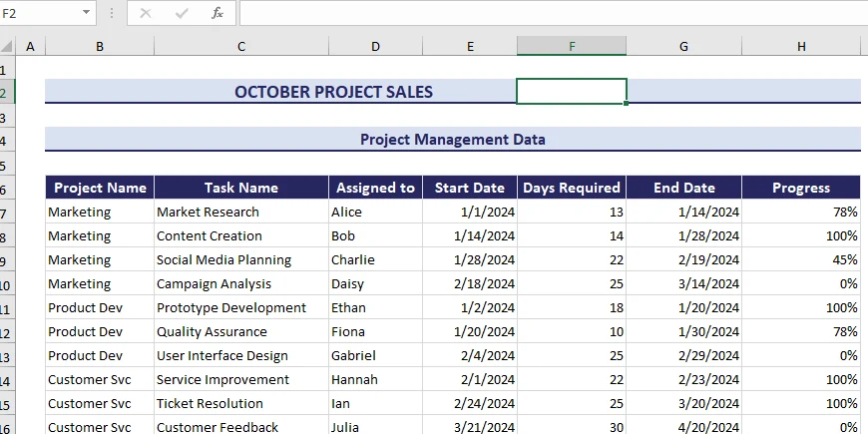Select the start date 2/4/2024 cell
This screenshot has width=868, height=434.
[x=470, y=355]
